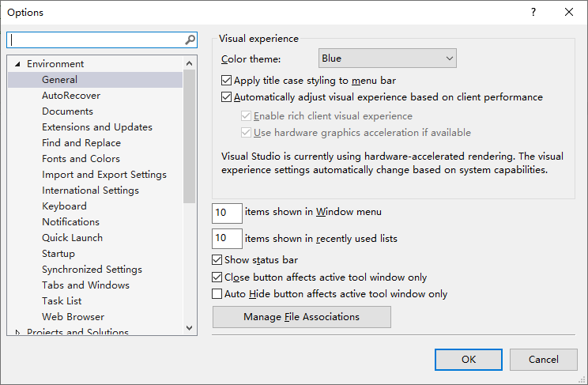Disable Show status bar checkbox

pos(217,259)
